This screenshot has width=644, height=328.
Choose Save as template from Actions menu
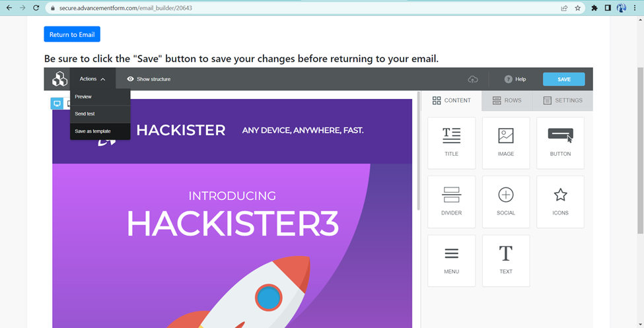100,131
